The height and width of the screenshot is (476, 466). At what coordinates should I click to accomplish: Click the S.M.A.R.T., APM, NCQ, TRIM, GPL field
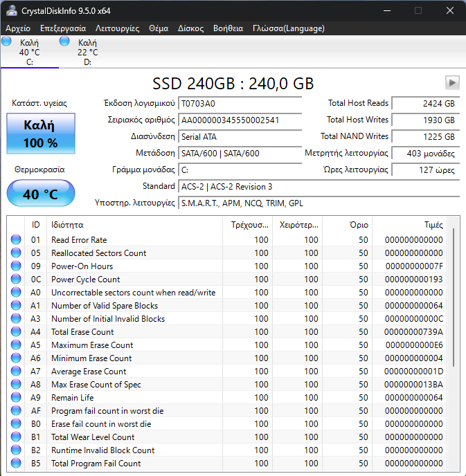(x=319, y=203)
